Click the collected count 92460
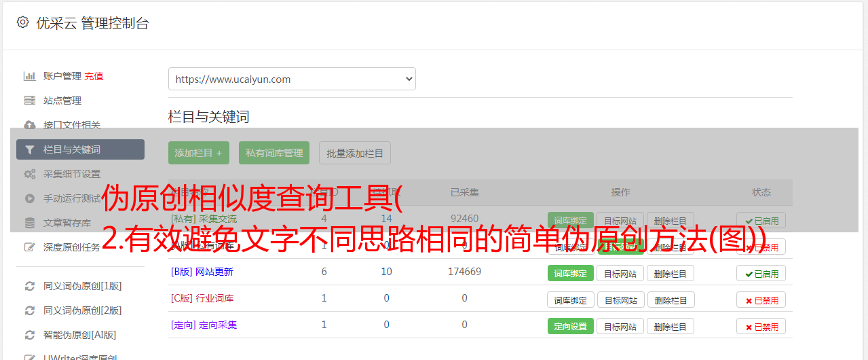This screenshot has height=360, width=868. point(464,219)
